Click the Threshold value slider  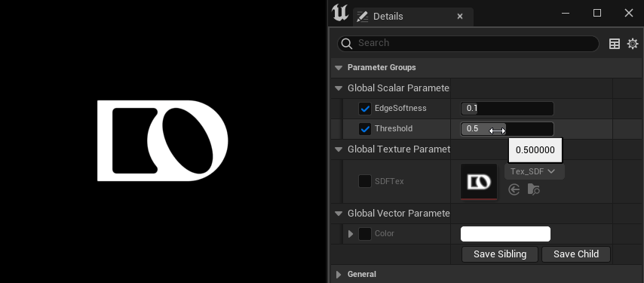pyautogui.click(x=508, y=129)
